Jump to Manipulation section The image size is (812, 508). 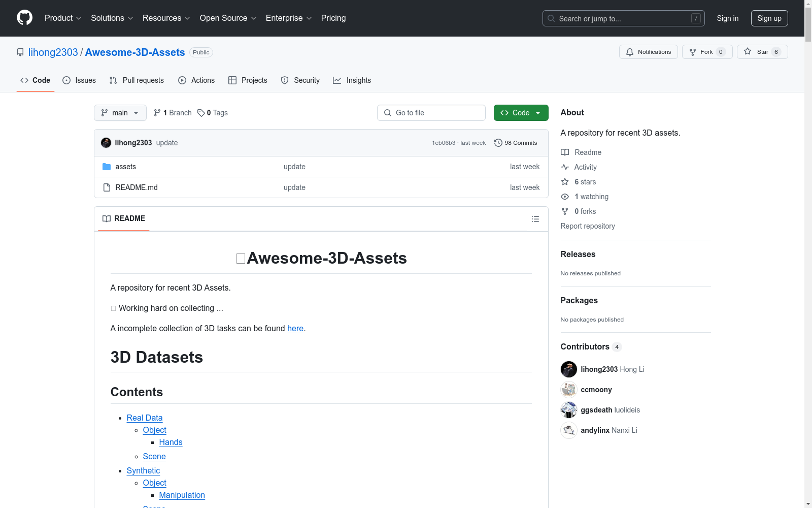(182, 495)
